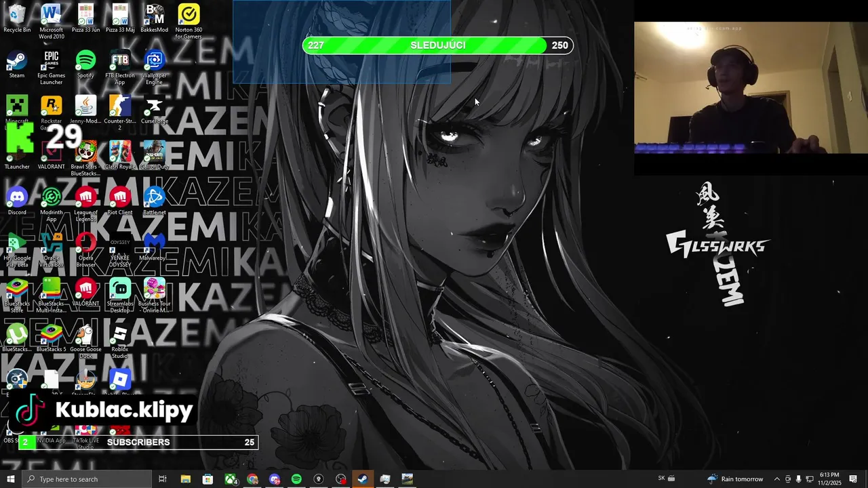The height and width of the screenshot is (488, 868).
Task: Open the Pizza 33 Maj document
Action: tap(120, 18)
